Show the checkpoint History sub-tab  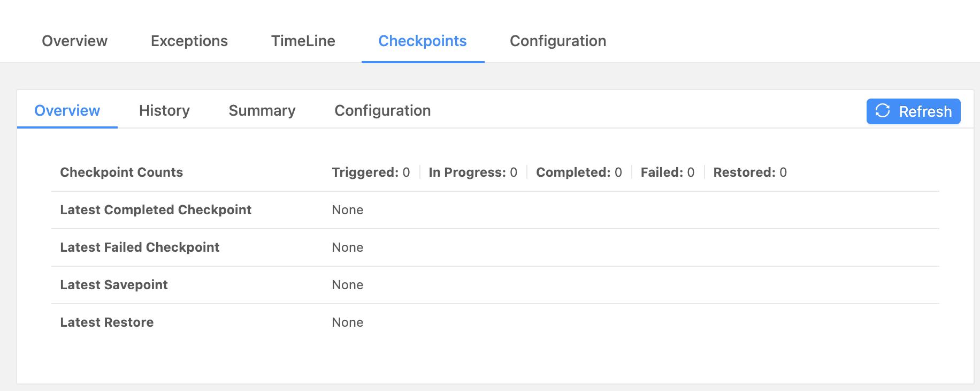tap(164, 110)
